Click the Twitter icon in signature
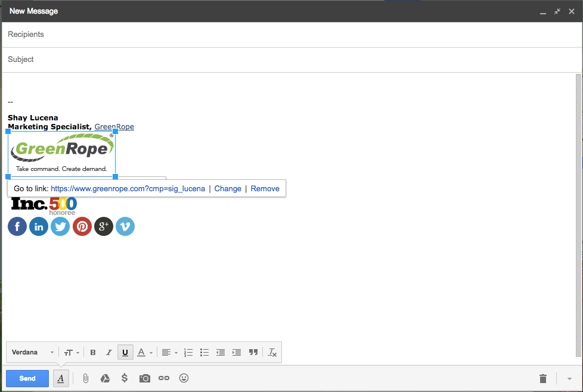The height and width of the screenshot is (392, 583). point(60,226)
